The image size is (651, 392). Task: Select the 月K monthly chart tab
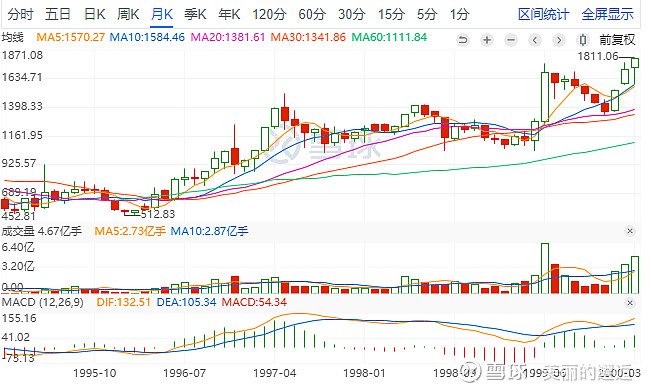coord(162,15)
